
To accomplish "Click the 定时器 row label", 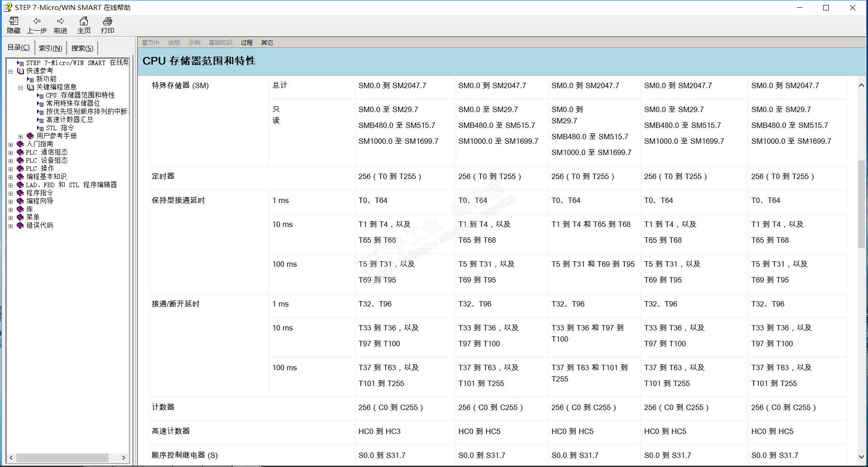I will (x=163, y=176).
